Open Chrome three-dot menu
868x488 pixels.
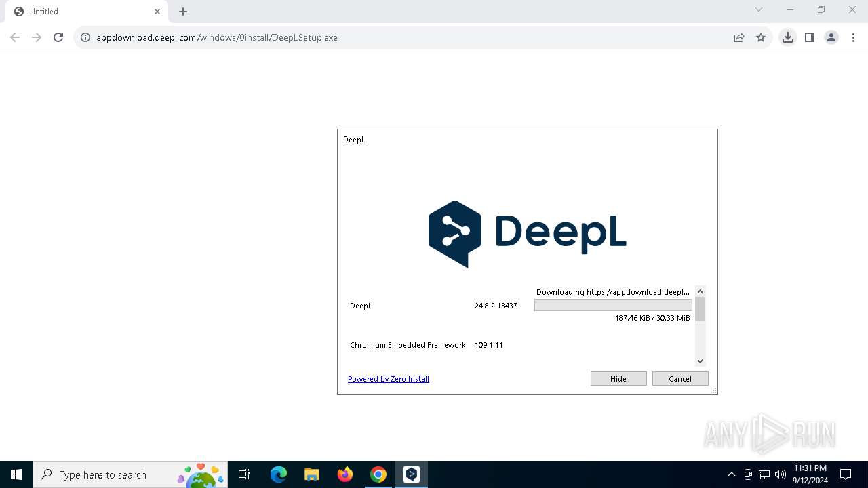pyautogui.click(x=853, y=37)
